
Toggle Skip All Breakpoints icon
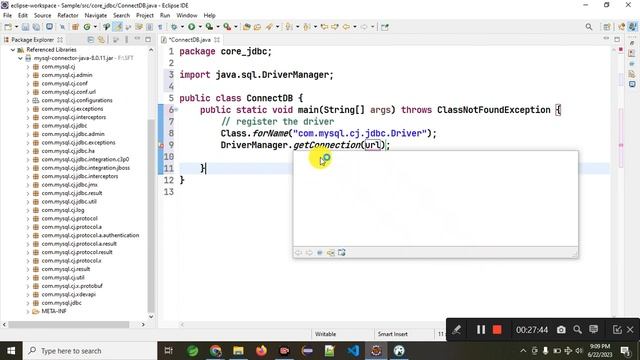point(62,27)
